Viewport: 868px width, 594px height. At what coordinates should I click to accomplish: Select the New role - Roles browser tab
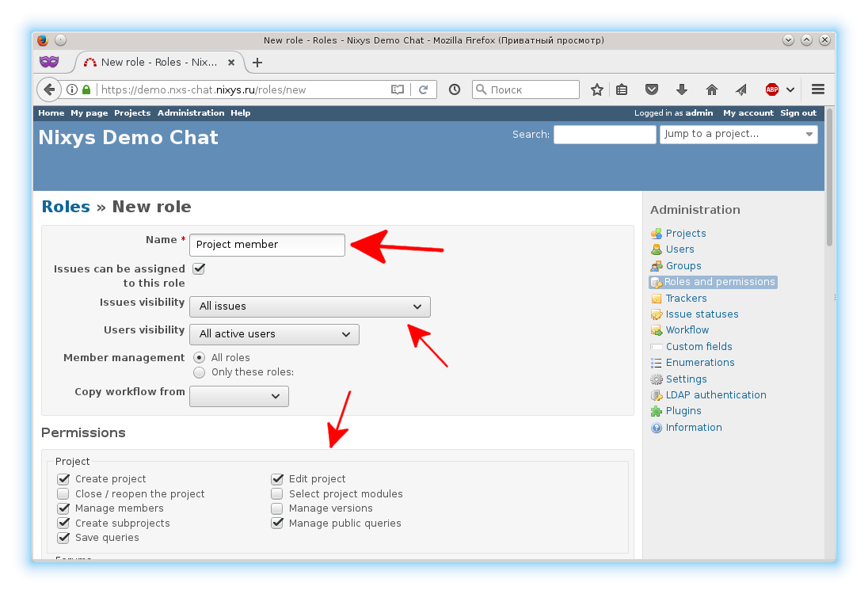point(159,63)
